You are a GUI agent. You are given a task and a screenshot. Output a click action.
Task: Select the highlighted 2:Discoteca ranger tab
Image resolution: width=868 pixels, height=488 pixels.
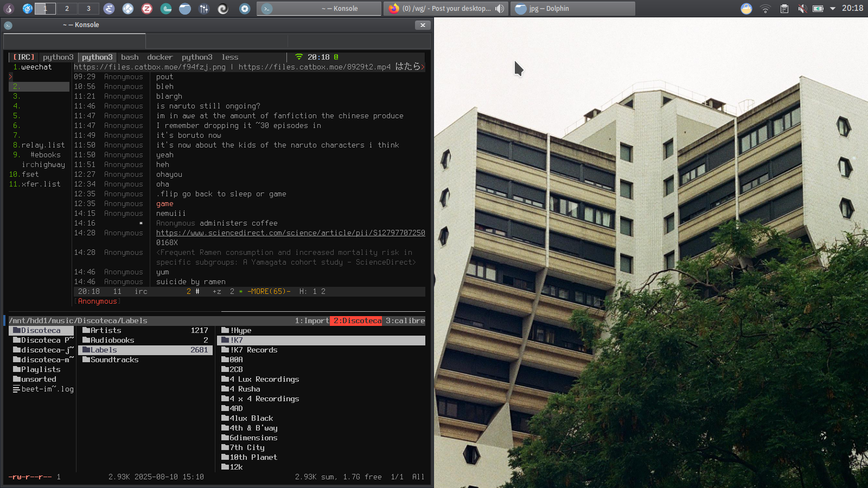(356, 320)
